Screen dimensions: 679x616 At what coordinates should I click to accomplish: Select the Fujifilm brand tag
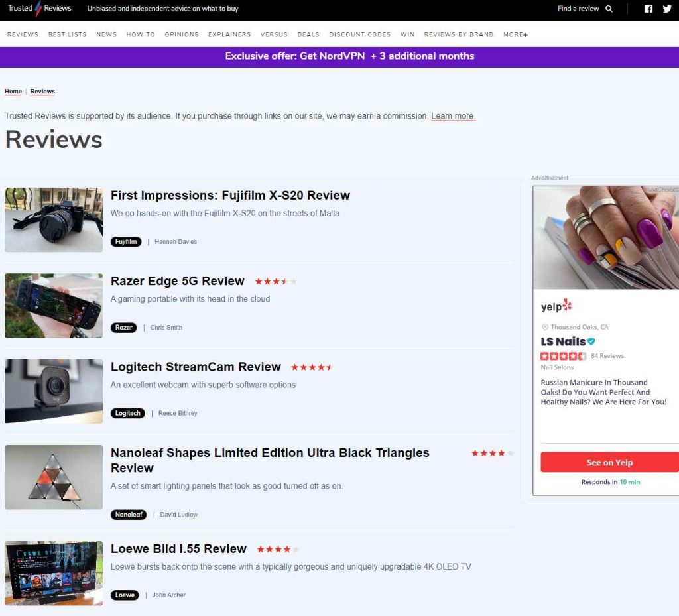[125, 241]
